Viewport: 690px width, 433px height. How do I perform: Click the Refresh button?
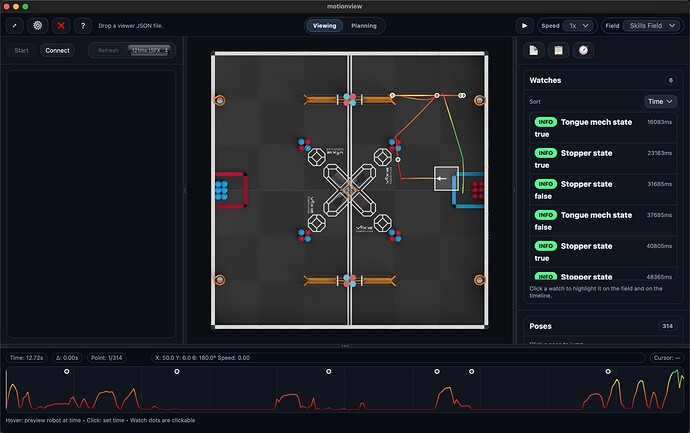[x=108, y=50]
